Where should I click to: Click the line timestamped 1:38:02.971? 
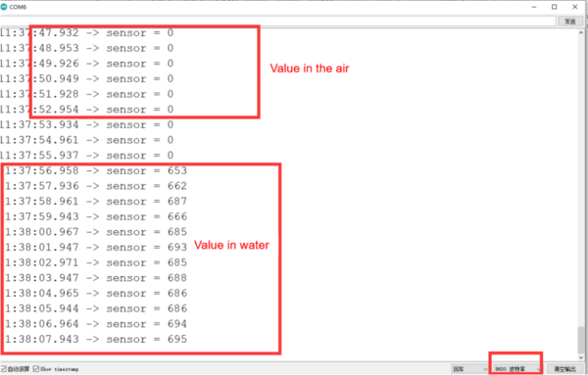tap(96, 262)
